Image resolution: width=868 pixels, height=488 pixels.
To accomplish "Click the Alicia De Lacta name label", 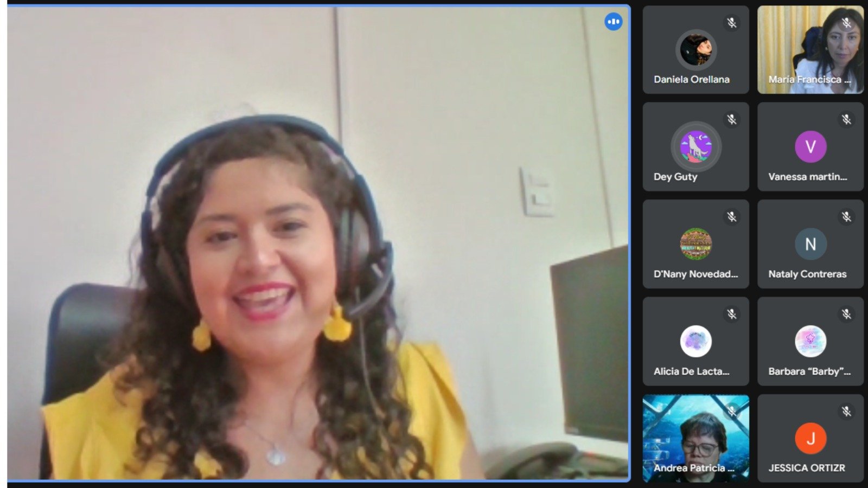I will coord(691,371).
